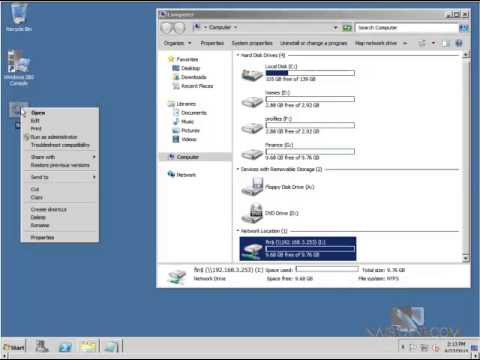Choose Rename in the context menu

(x=40, y=225)
